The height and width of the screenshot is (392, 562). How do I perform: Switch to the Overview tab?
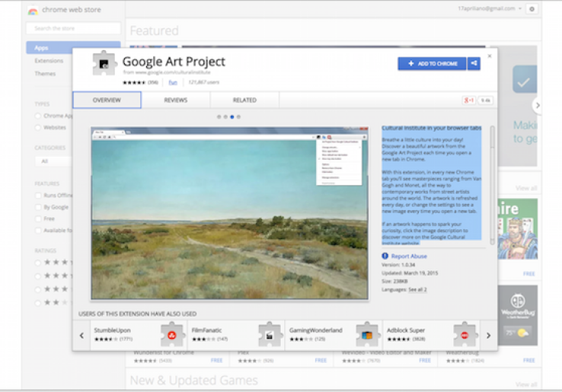click(x=107, y=100)
